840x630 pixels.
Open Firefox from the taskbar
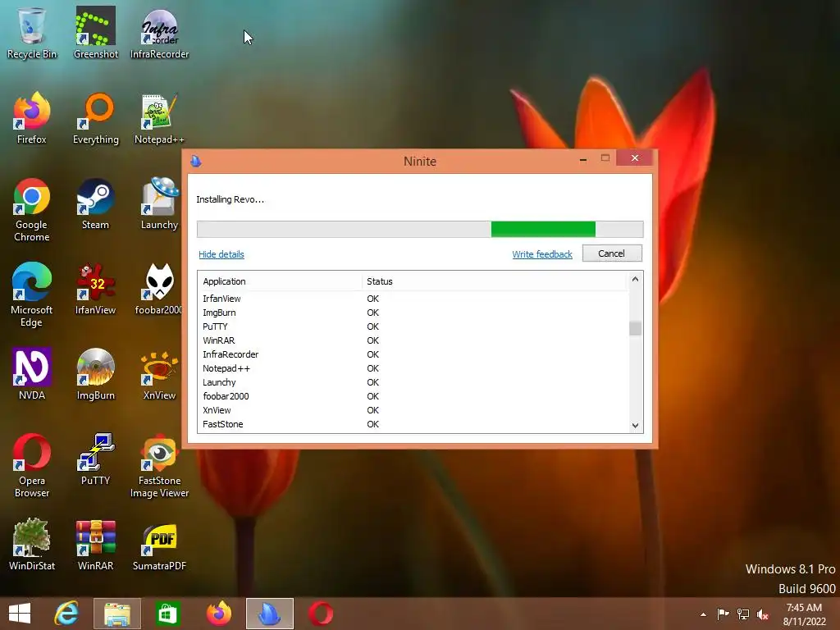pyautogui.click(x=218, y=614)
